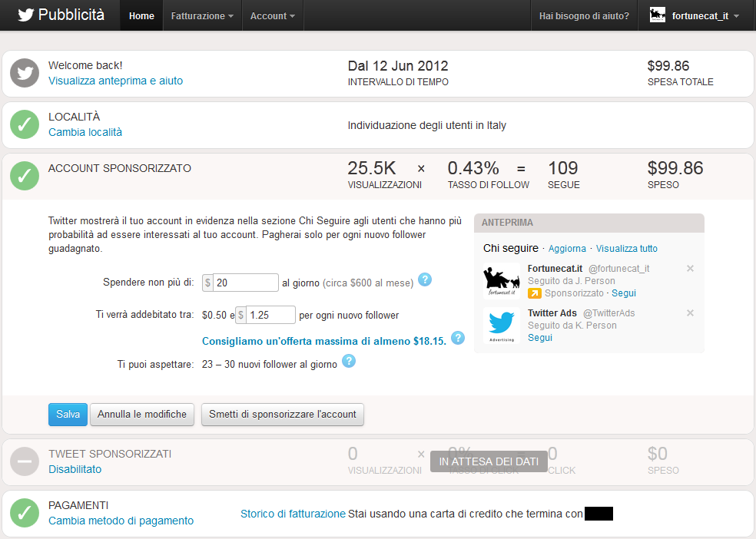Image resolution: width=756 pixels, height=539 pixels.
Task: Click the grey minus icon beside TWEET SPONSORIZZATI
Action: pos(25,461)
